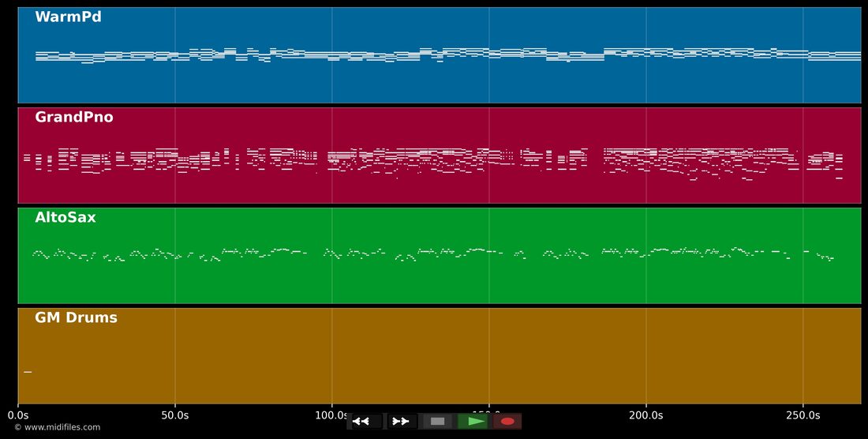Select the GM Drums track label
The image size is (868, 439).
[76, 317]
